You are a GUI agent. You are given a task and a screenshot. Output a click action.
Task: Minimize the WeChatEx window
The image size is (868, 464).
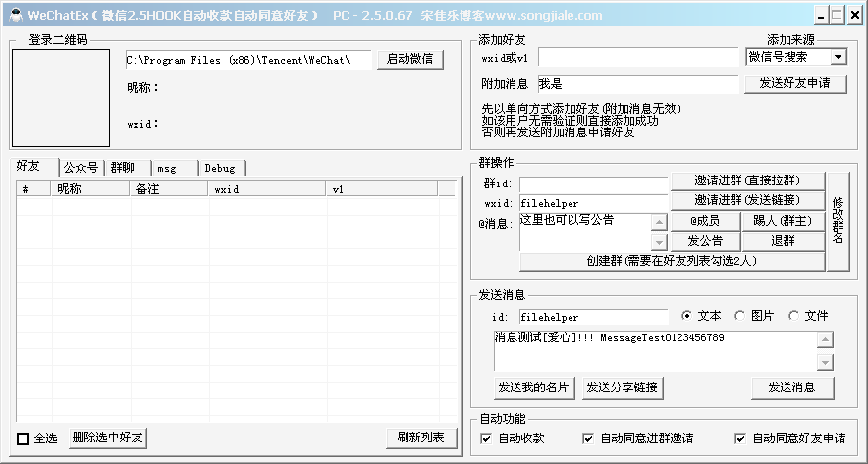pyautogui.click(x=822, y=15)
